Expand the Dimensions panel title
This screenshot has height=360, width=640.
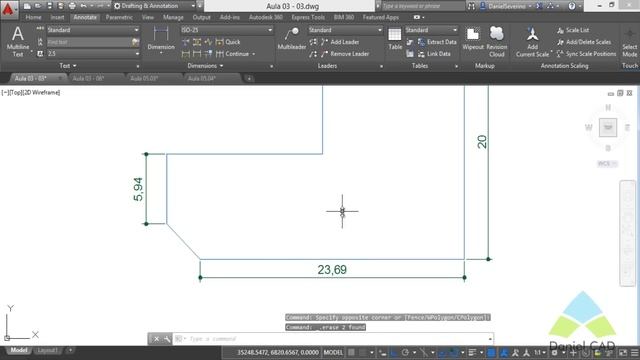pyautogui.click(x=205, y=66)
